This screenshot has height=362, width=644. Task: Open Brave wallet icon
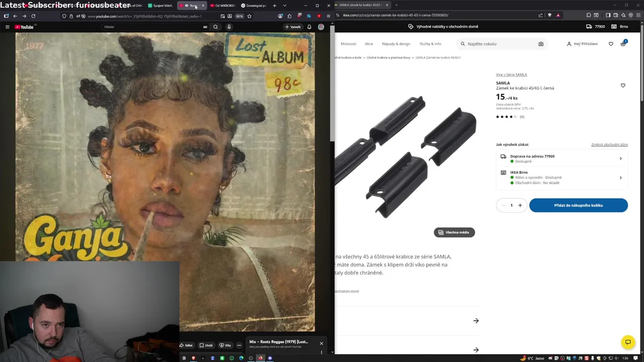615,15
